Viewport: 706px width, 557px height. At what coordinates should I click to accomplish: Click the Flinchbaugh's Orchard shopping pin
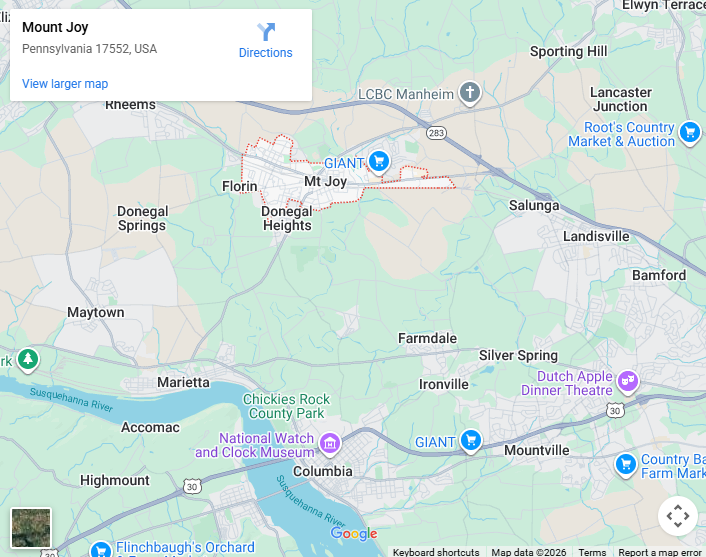point(101,549)
